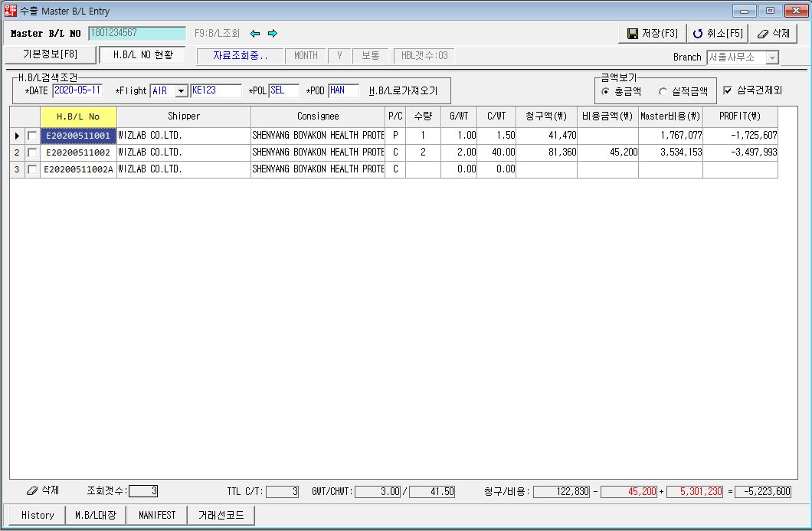This screenshot has height=531, width=812.
Task: Click the Master B/L NO field
Action: pyautogui.click(x=137, y=33)
